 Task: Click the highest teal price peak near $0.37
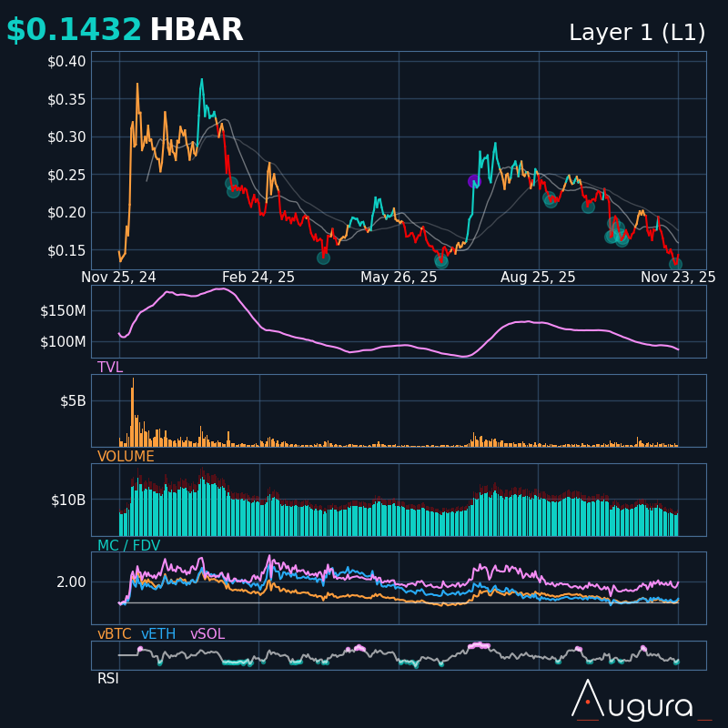tap(202, 81)
